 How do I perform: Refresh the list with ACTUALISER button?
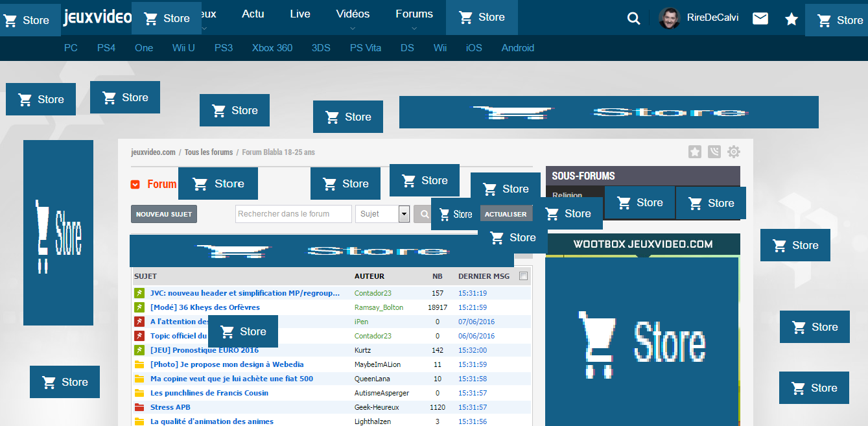pyautogui.click(x=506, y=214)
